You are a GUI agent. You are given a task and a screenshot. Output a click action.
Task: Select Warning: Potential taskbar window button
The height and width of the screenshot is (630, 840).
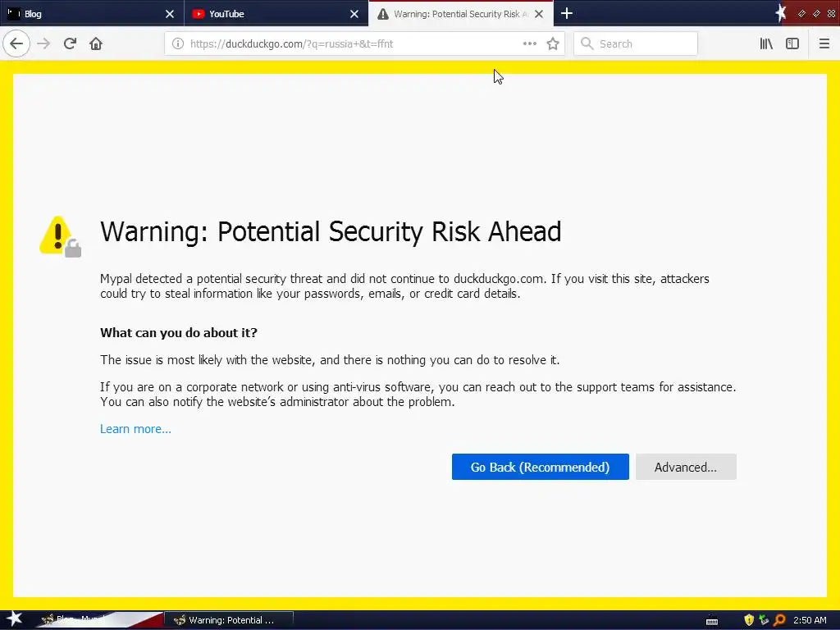point(228,620)
